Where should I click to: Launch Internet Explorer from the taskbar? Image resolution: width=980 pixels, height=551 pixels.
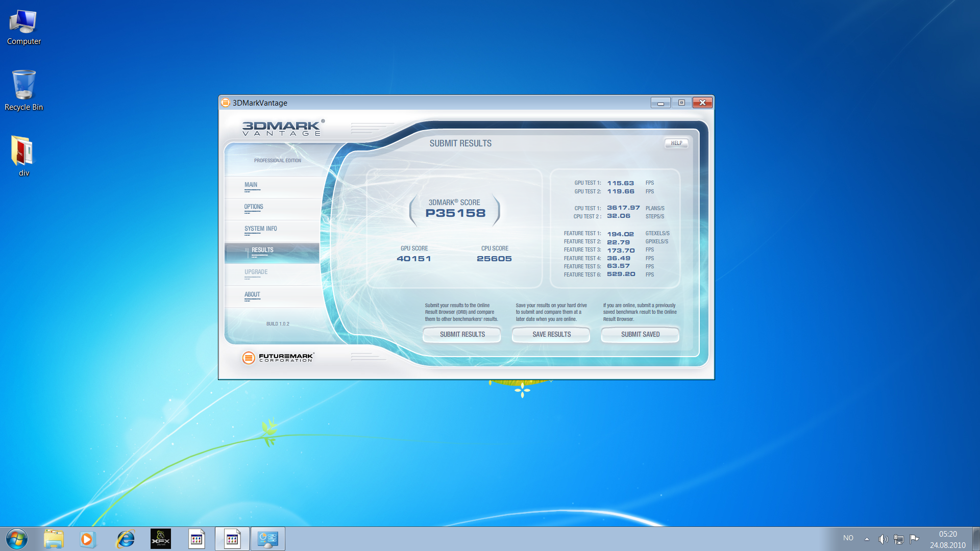[125, 539]
